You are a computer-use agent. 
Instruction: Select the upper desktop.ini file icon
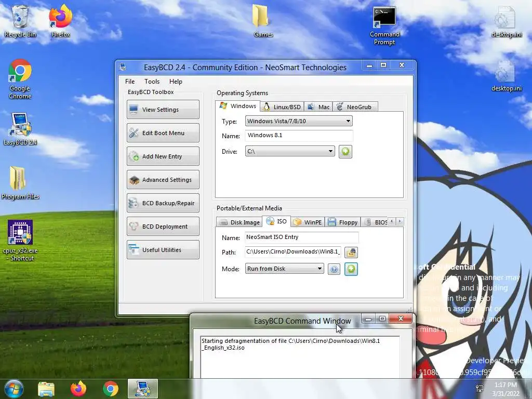pos(506,21)
